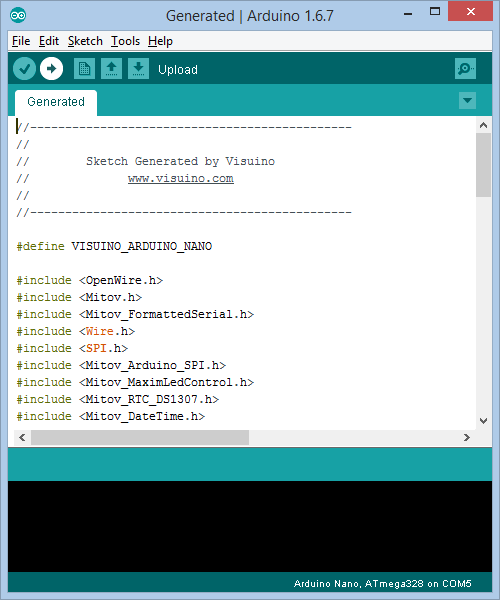
Task: Click the 'Sketch Generated by Visuino' comment
Action: [x=180, y=161]
